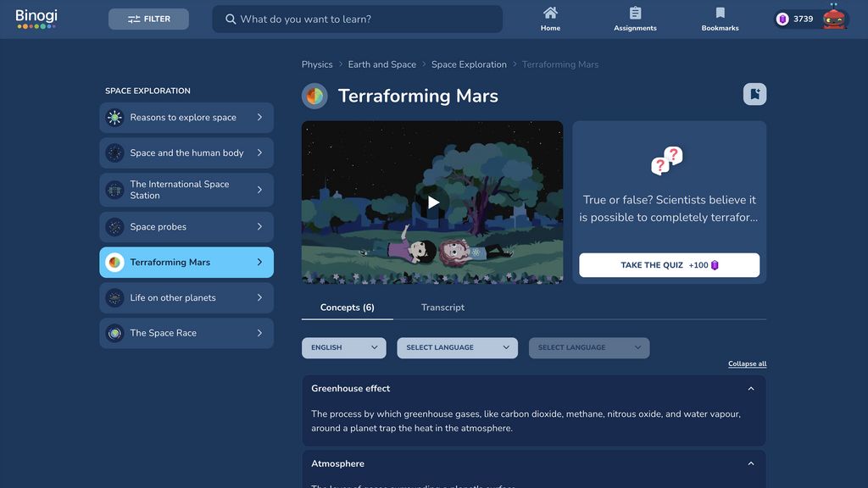Screen dimensions: 868x488
Task: Open the second SELECT LANGUAGE dropdown
Action: point(457,348)
